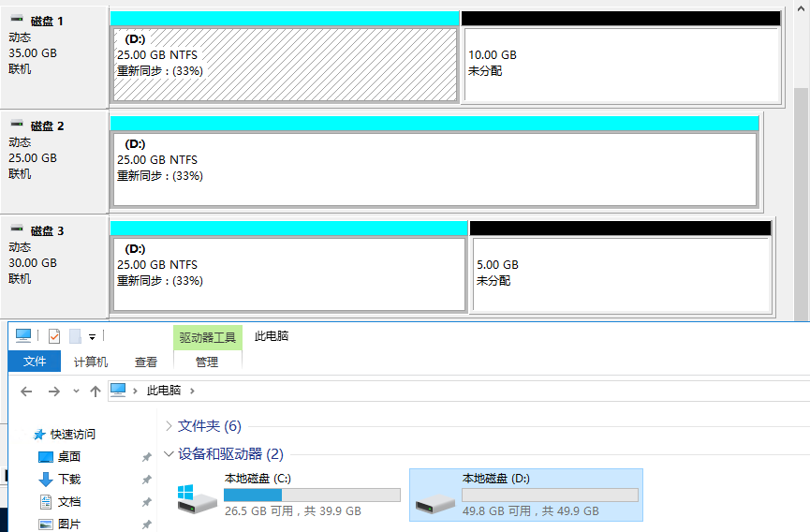Open the customize quick access toolbar dropdown

tap(93, 337)
